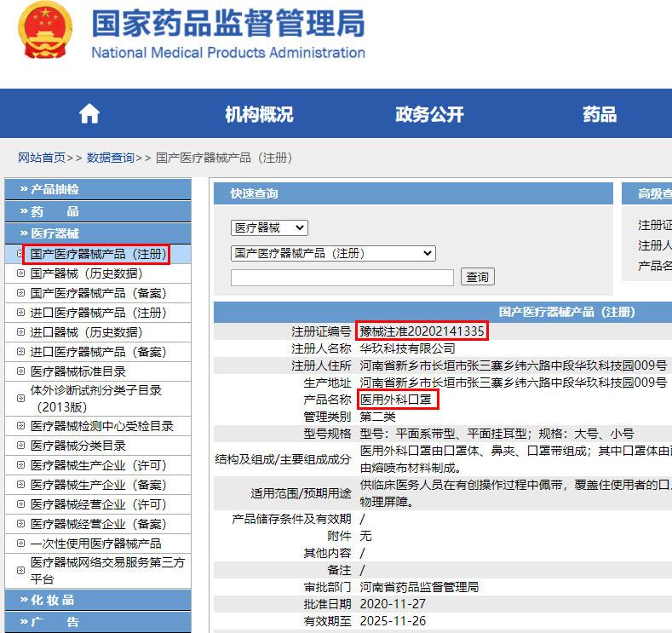The height and width of the screenshot is (633, 672).
Task: Select 国产医疗器械产品（备案） in sidebar
Action: click(98, 293)
